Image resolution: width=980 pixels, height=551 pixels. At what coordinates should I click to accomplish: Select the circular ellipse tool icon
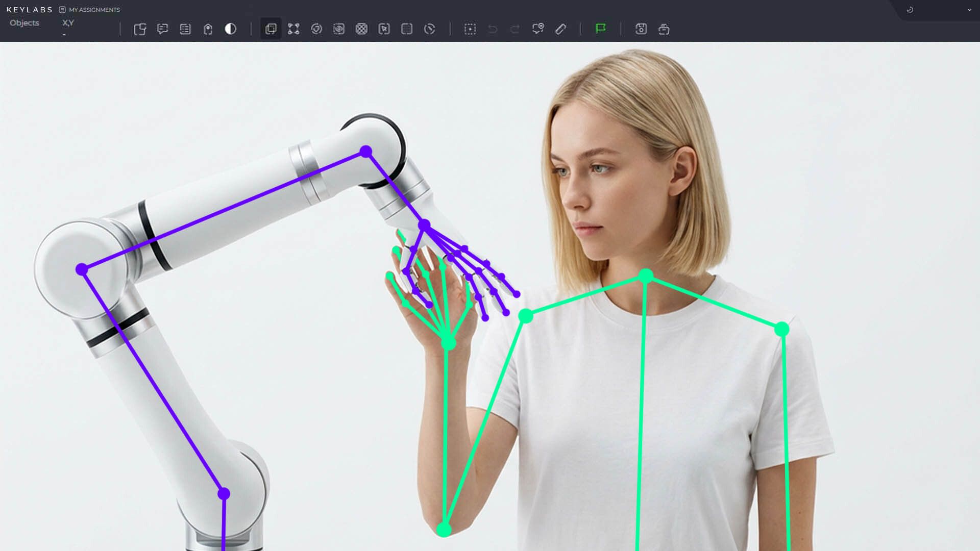316,29
